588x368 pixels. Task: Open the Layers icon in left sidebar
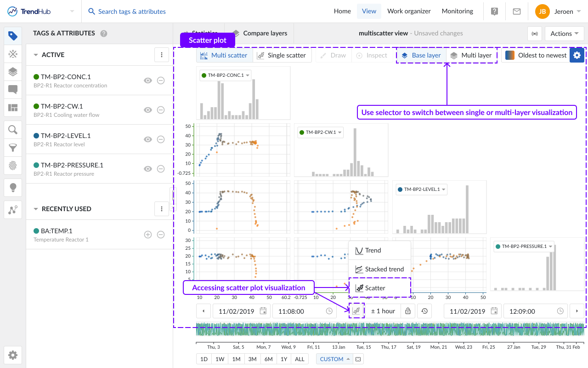click(x=13, y=72)
